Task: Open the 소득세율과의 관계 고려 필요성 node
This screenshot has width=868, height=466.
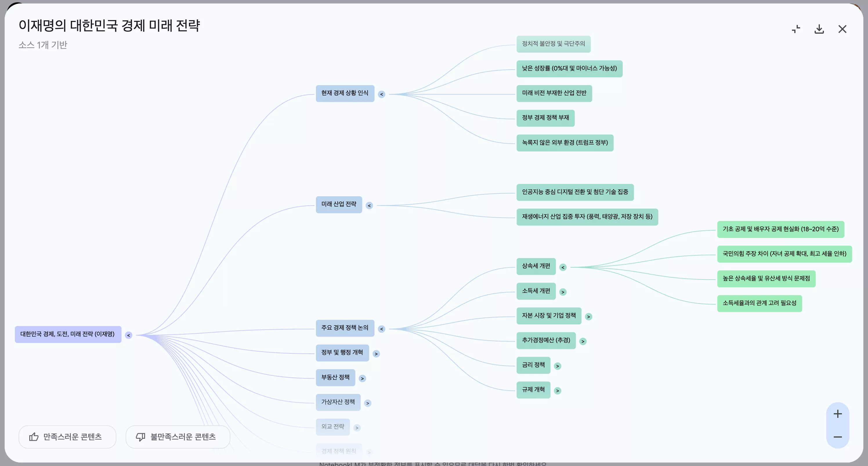Action: [x=759, y=303]
